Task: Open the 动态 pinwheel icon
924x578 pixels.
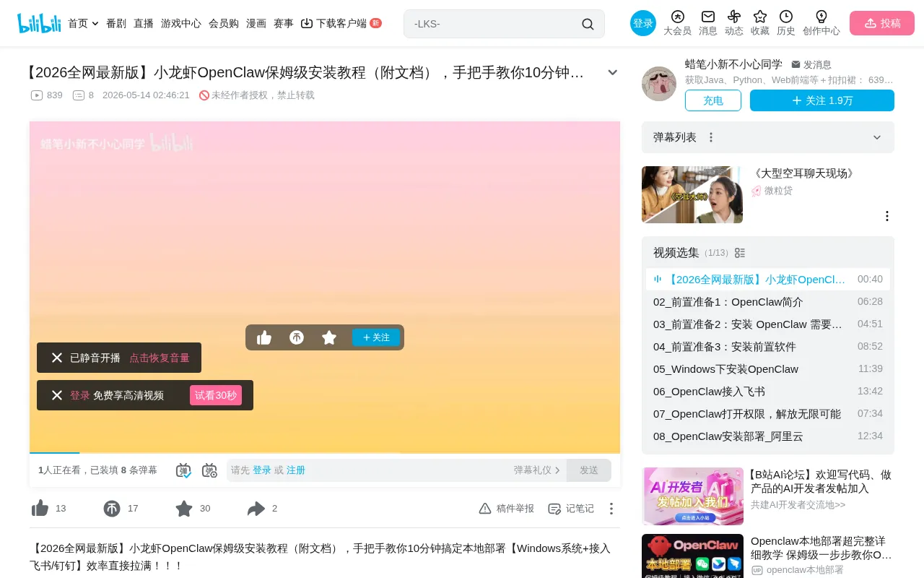Action: 734,17
